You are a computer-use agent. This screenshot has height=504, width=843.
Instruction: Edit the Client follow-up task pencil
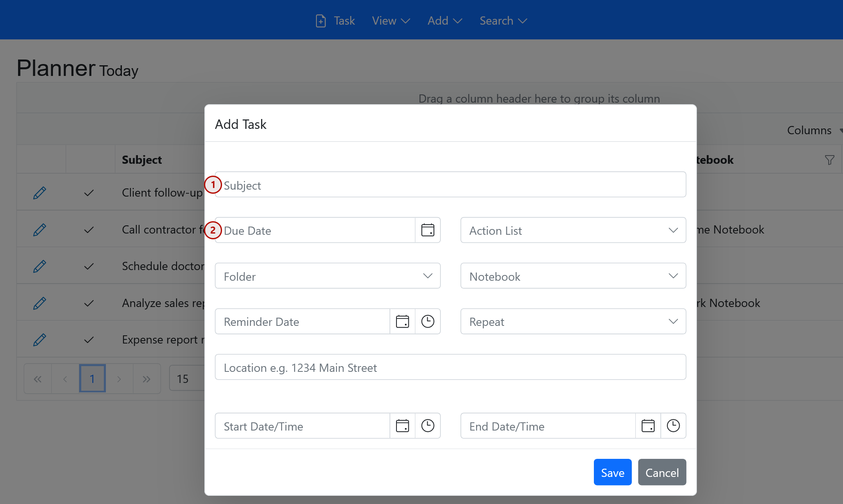(39, 192)
